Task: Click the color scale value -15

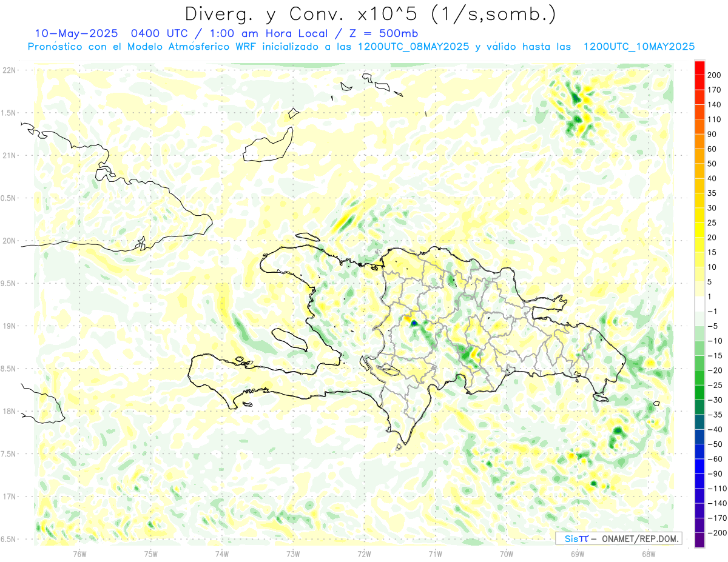Action: click(x=715, y=355)
